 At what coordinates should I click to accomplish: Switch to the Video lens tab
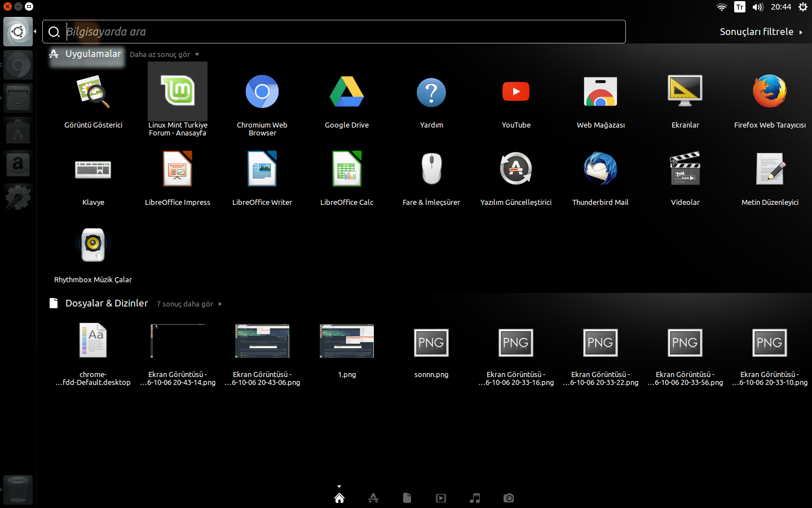(441, 498)
